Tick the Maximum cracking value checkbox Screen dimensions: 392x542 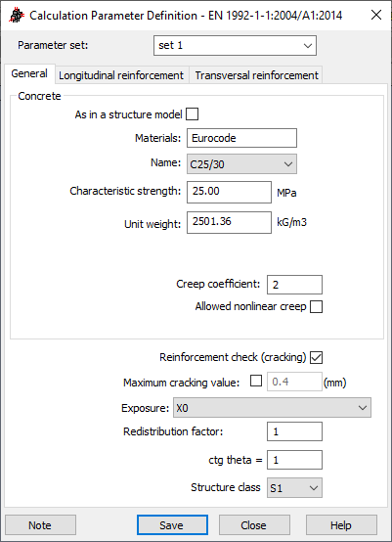256,381
